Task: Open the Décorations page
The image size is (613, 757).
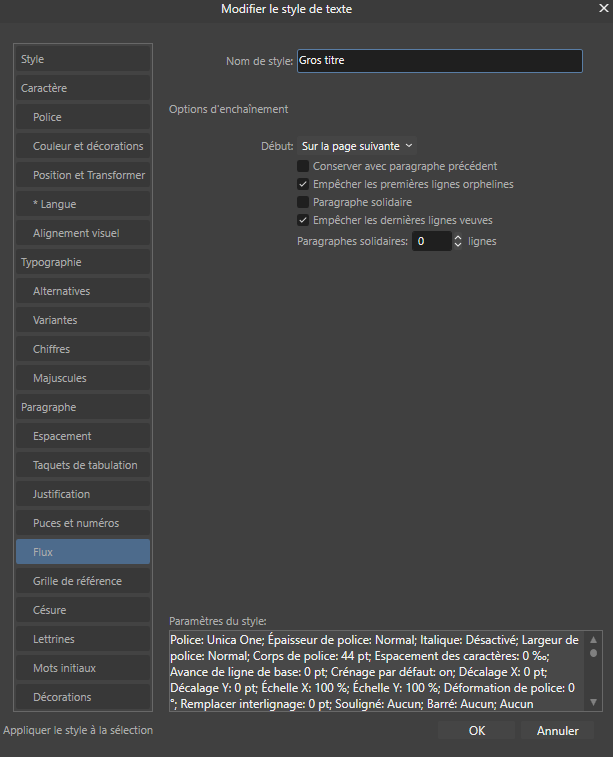Action: tap(83, 697)
